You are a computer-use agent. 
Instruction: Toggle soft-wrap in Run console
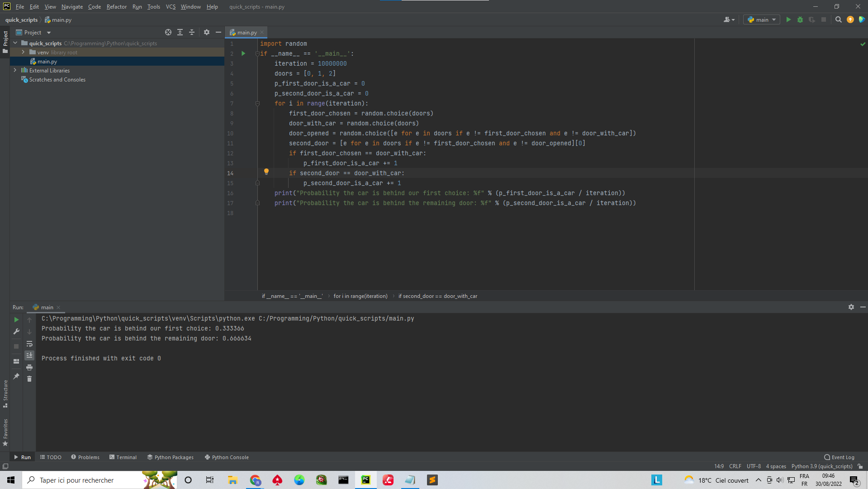click(x=29, y=344)
